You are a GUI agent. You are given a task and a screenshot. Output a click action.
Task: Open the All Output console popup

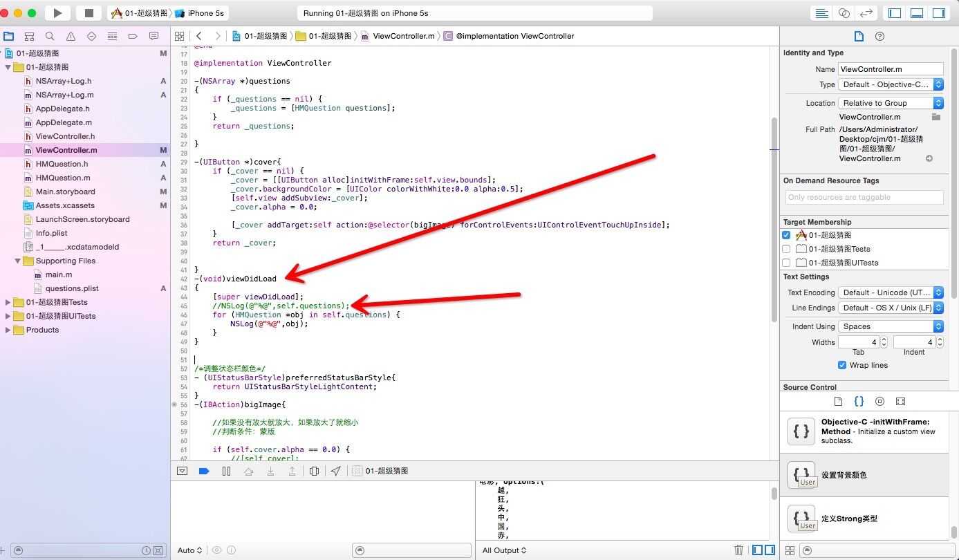click(504, 550)
